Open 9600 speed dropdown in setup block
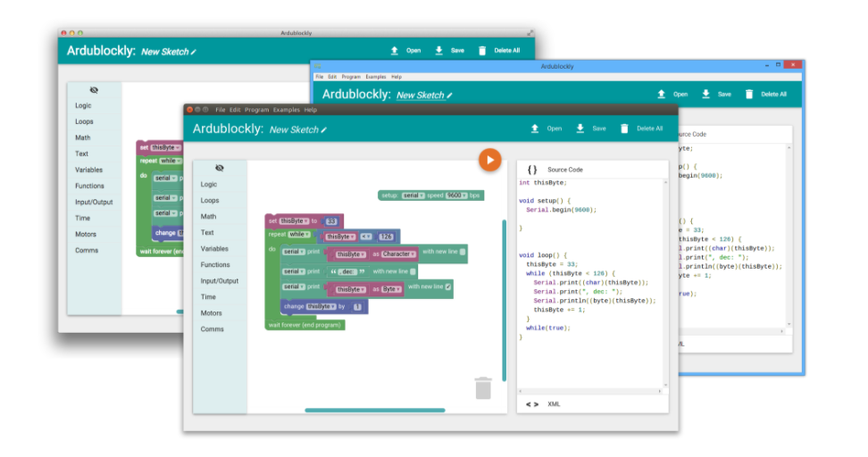Screen dimensions: 868x457 point(456,195)
